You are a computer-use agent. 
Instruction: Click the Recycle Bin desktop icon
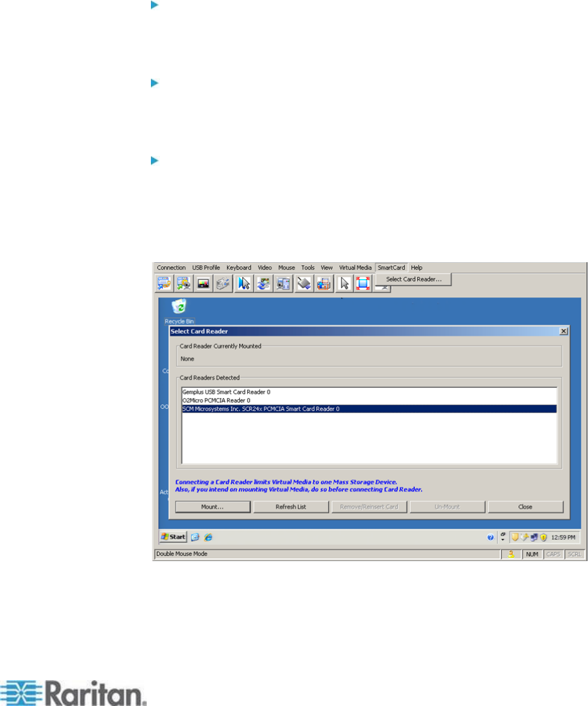pos(179,311)
